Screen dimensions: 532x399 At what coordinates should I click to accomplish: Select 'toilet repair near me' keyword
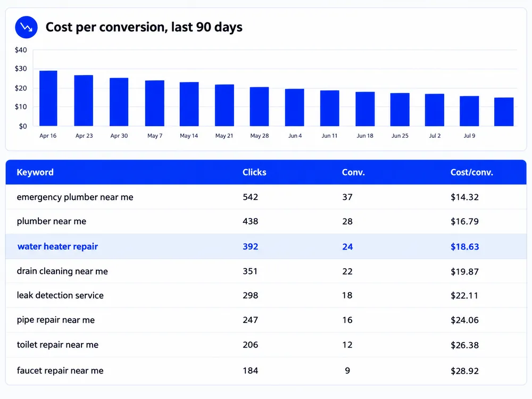tap(57, 345)
